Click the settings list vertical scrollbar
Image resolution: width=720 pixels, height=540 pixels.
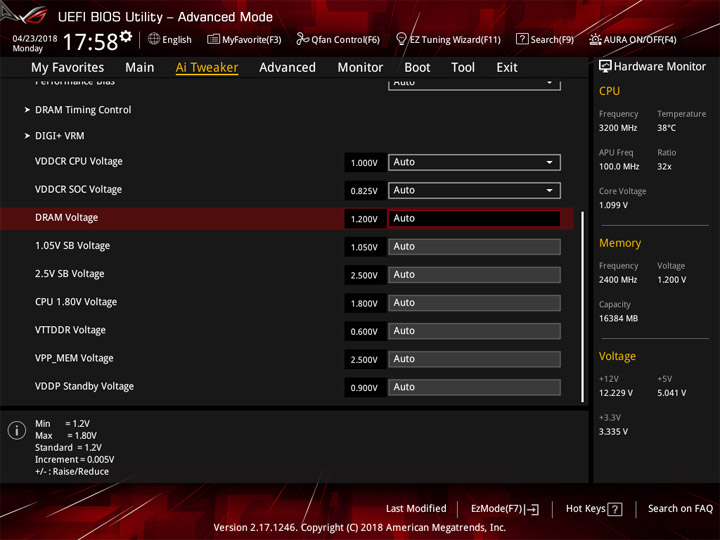(582, 306)
